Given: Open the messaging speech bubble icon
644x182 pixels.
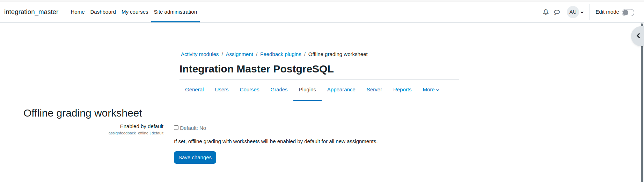Looking at the screenshot, I should click(557, 12).
